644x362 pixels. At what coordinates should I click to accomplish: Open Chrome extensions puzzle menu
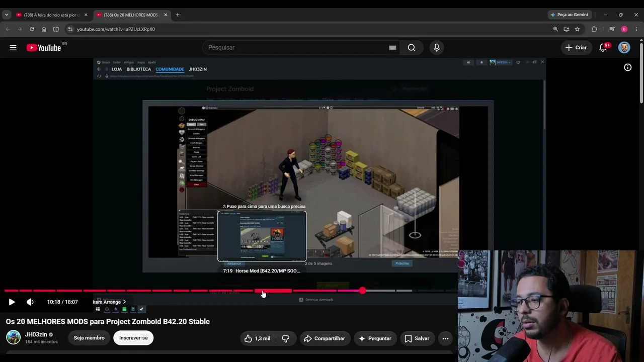point(594,29)
